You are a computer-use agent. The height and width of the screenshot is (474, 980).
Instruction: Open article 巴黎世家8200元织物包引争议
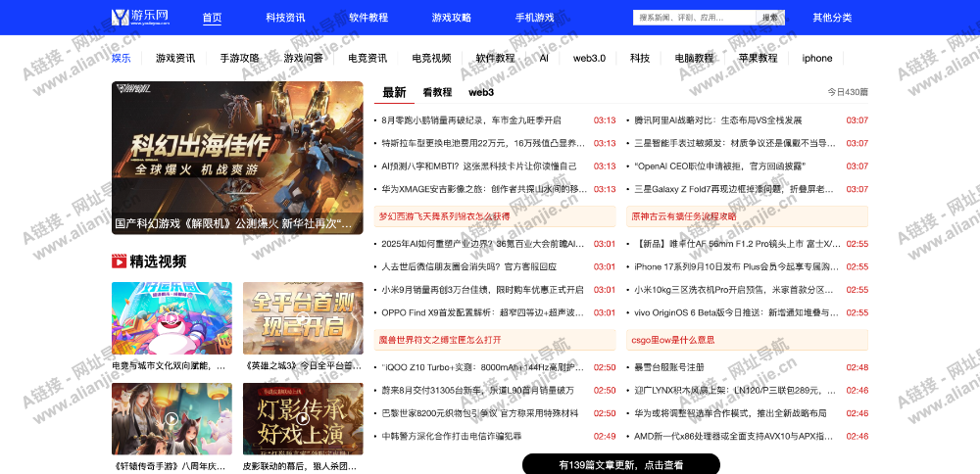(x=480, y=413)
